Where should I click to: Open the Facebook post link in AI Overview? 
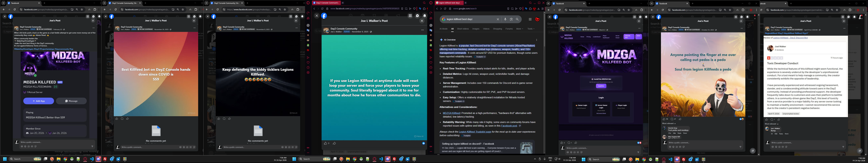point(509,126)
